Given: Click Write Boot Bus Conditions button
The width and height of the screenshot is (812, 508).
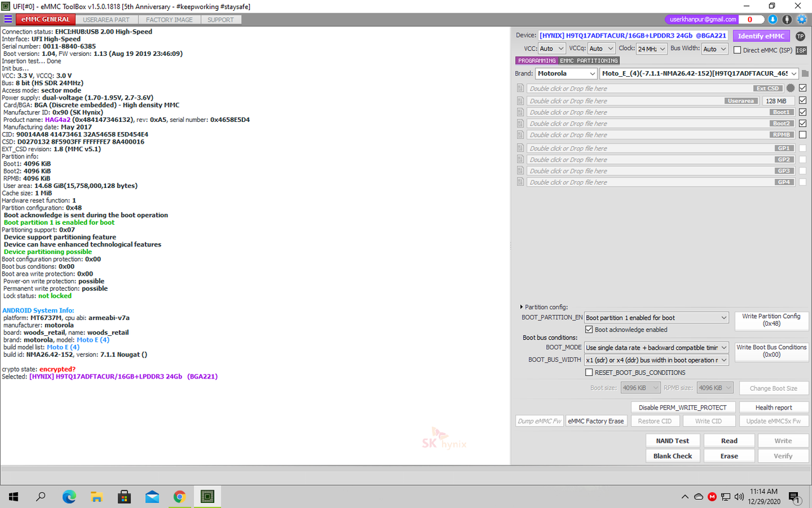Looking at the screenshot, I should [x=771, y=351].
